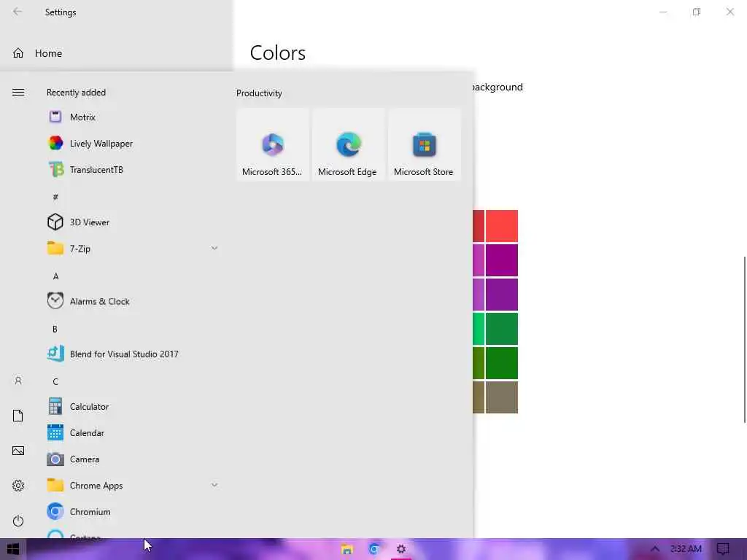Switch to Settings app on taskbar

point(401,549)
